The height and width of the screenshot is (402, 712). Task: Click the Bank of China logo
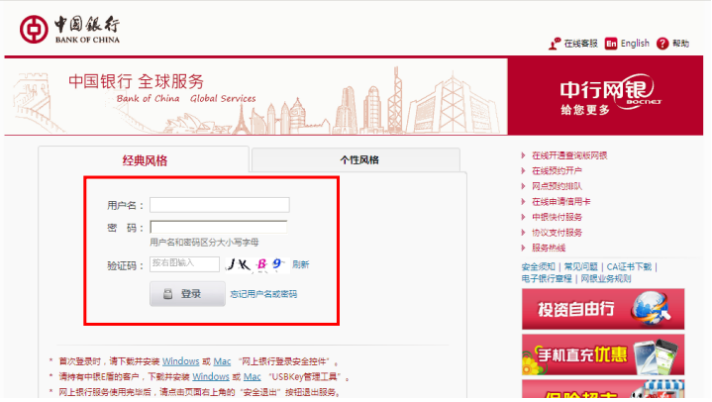click(x=69, y=30)
